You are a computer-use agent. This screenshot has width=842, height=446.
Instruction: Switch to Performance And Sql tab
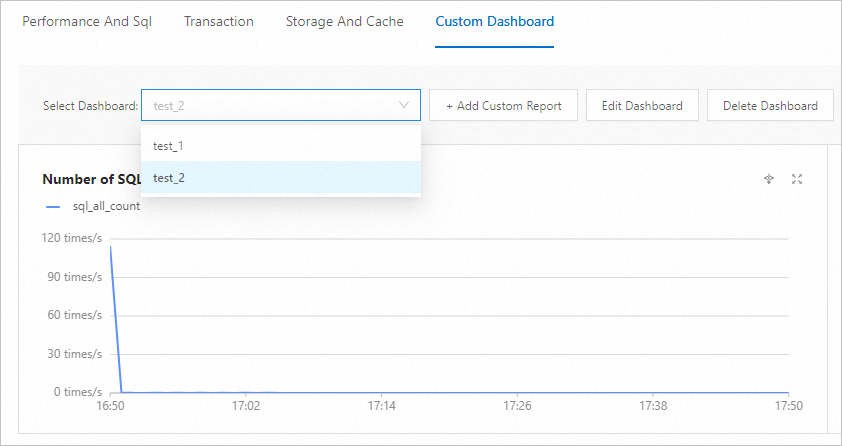click(x=87, y=21)
